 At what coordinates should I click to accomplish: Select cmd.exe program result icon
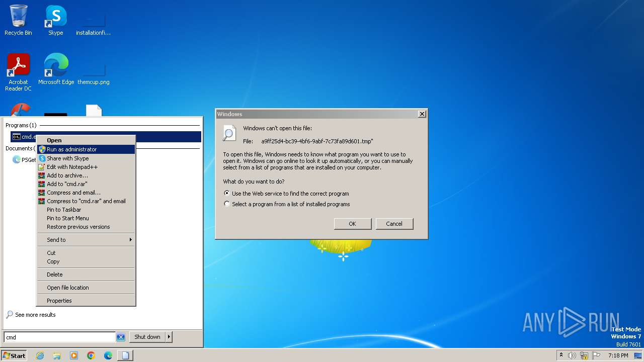(16, 137)
